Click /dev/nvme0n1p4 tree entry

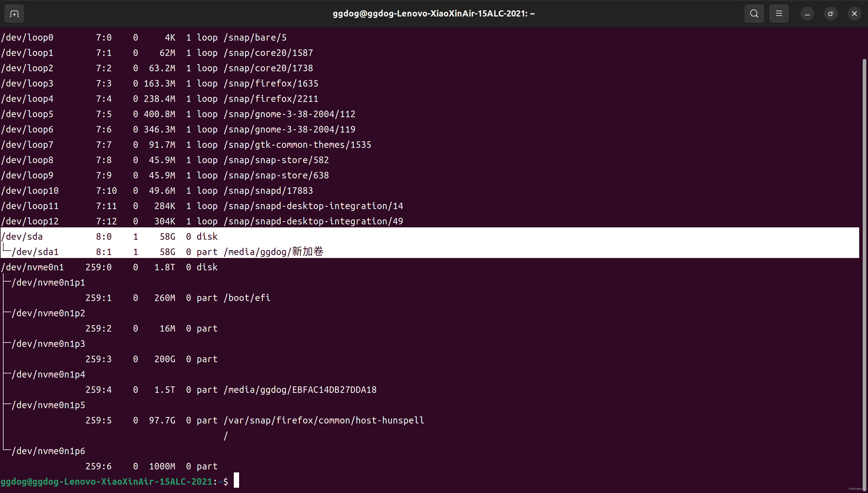coord(48,375)
